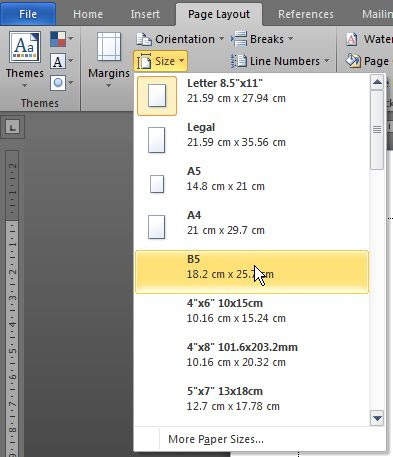Click scroll up arrow in size list
The width and height of the screenshot is (393, 457).
click(377, 82)
